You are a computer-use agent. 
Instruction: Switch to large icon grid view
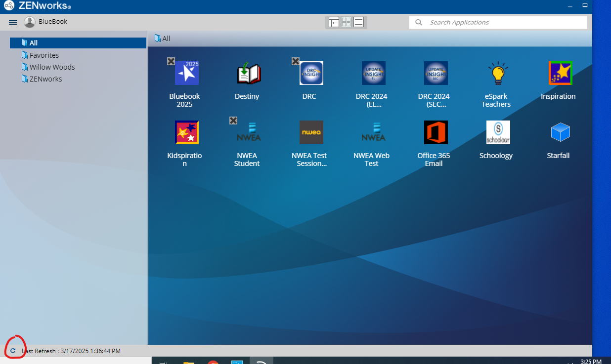[346, 22]
